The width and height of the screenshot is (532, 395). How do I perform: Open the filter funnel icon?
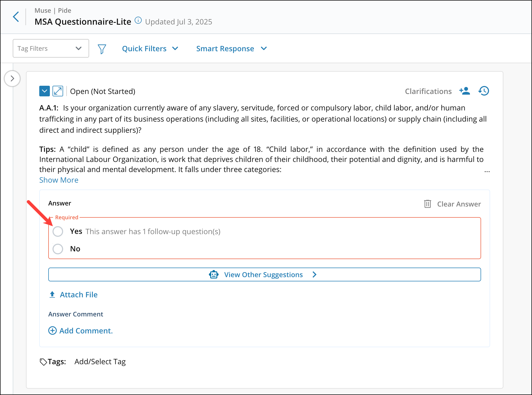(x=102, y=48)
